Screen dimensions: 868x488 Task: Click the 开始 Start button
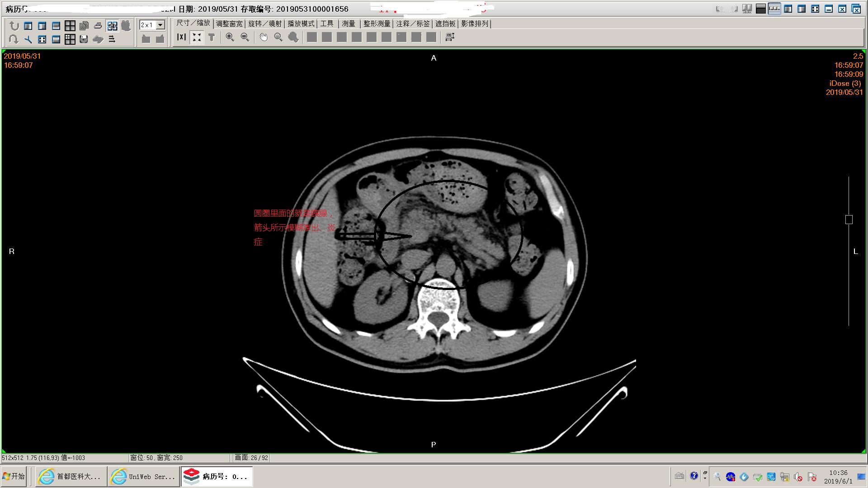[14, 476]
